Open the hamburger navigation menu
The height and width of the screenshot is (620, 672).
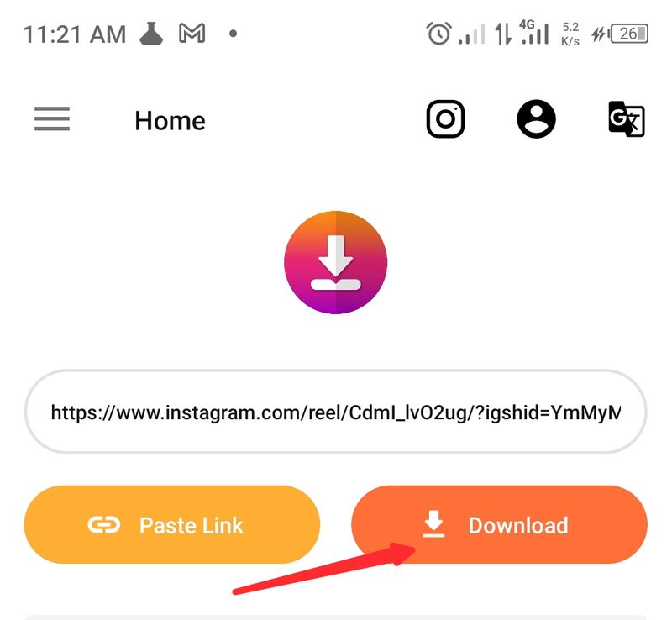point(52,118)
